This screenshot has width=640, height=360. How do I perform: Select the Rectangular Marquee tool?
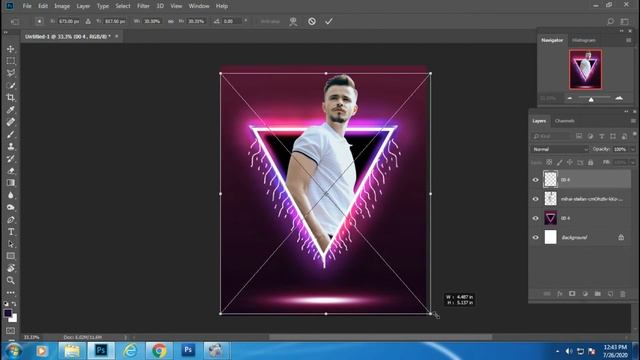pos(11,61)
